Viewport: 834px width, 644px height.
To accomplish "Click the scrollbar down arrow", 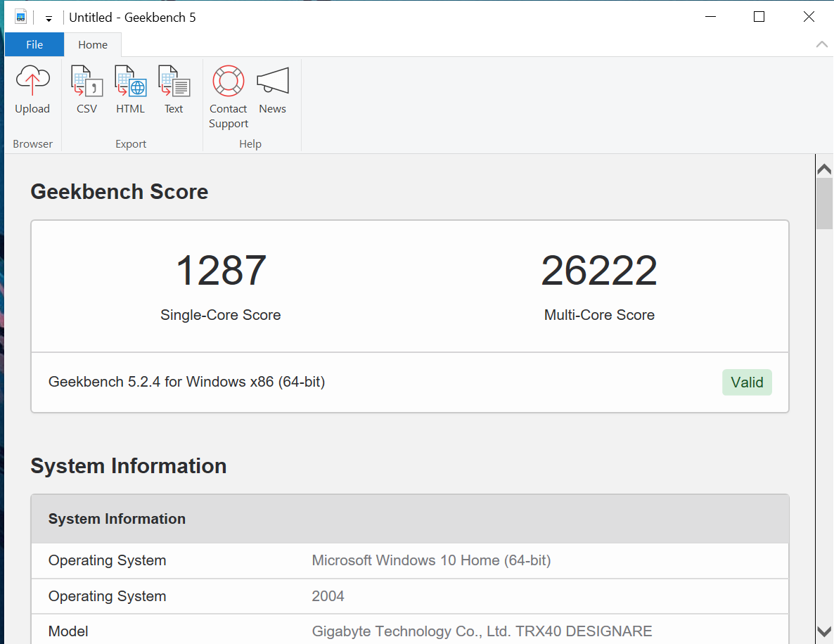I will [x=824, y=631].
